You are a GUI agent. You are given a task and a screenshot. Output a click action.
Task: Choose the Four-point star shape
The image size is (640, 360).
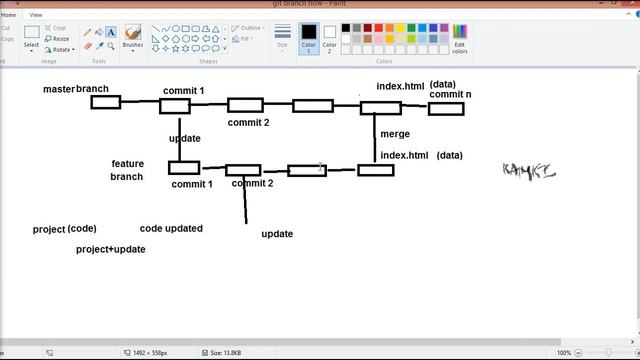pyautogui.click(x=165, y=49)
